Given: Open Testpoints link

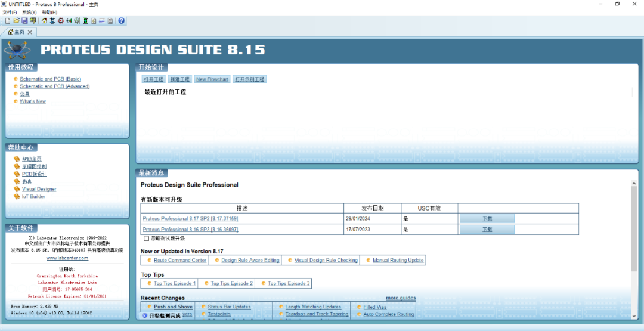Looking at the screenshot, I should pyautogui.click(x=219, y=314).
